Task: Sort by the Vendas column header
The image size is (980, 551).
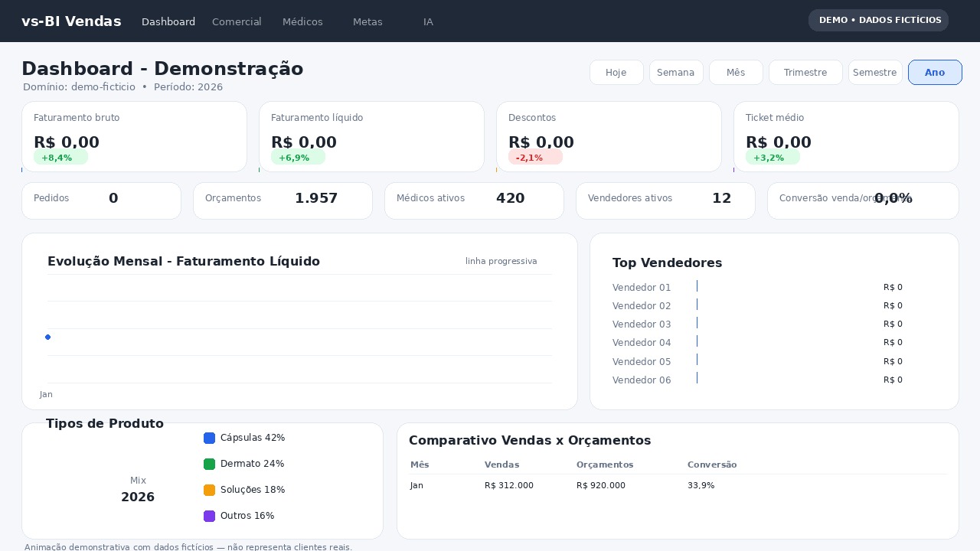Action: [501, 465]
